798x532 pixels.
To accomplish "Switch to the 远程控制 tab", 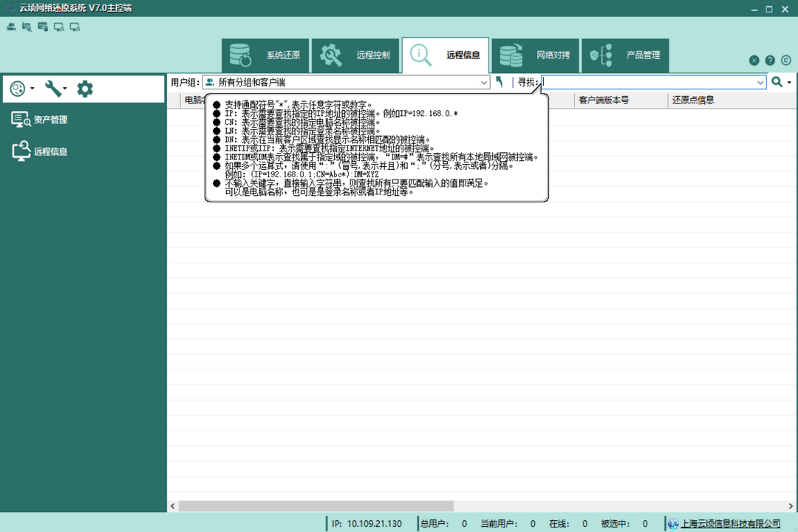I will [x=355, y=55].
